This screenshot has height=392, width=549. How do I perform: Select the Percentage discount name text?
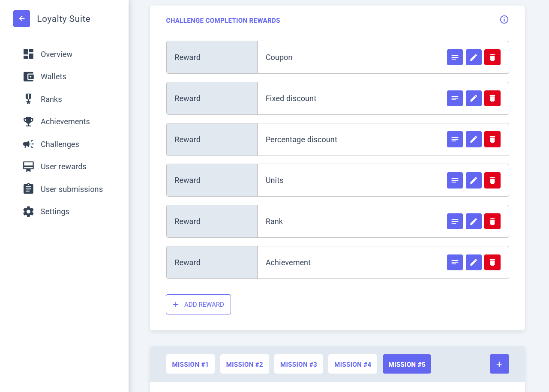(301, 140)
